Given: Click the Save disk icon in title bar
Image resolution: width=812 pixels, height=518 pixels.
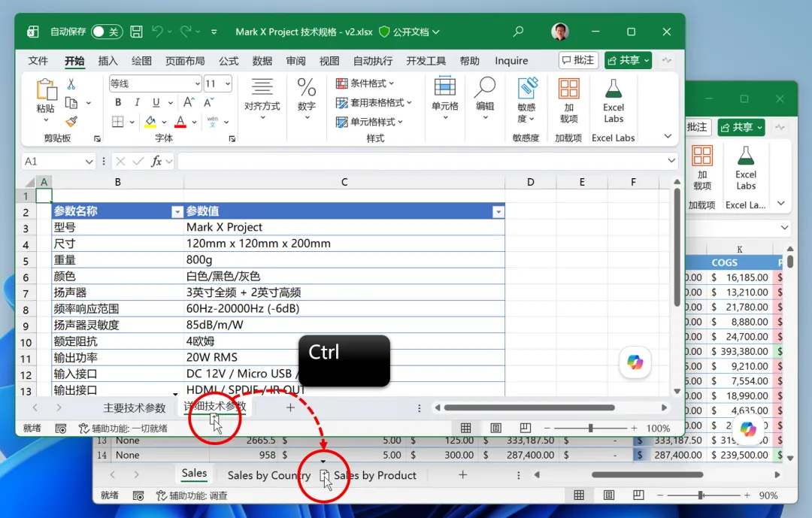Looking at the screenshot, I should point(136,32).
